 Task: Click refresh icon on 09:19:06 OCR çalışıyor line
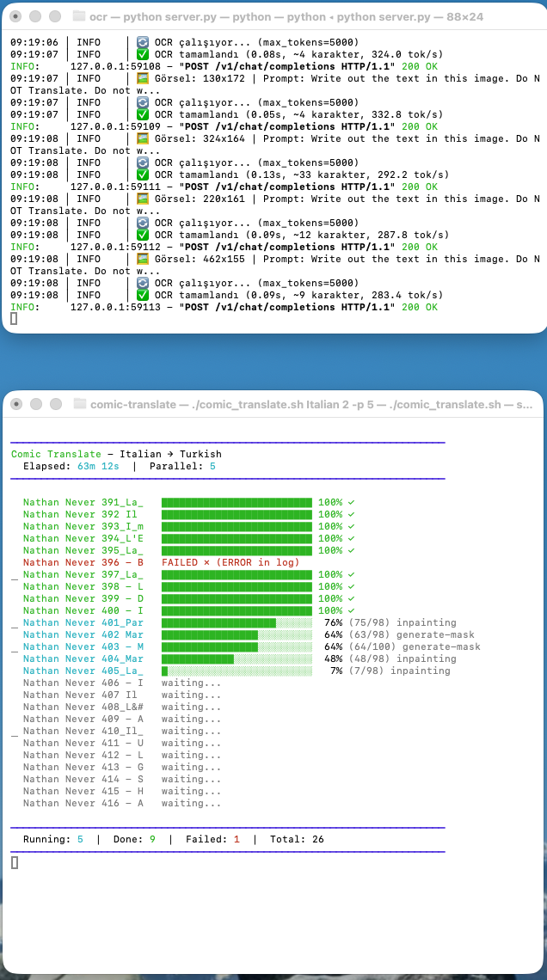tap(143, 42)
